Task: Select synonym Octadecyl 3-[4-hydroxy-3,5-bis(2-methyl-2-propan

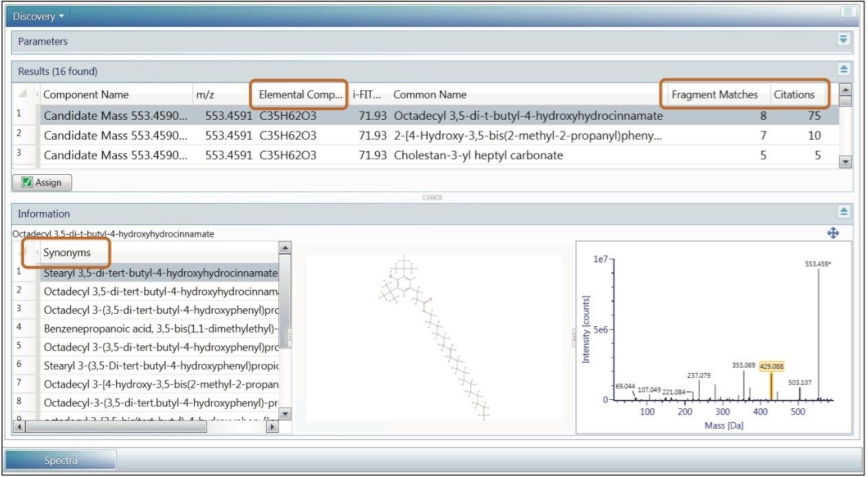Action: 160,383
